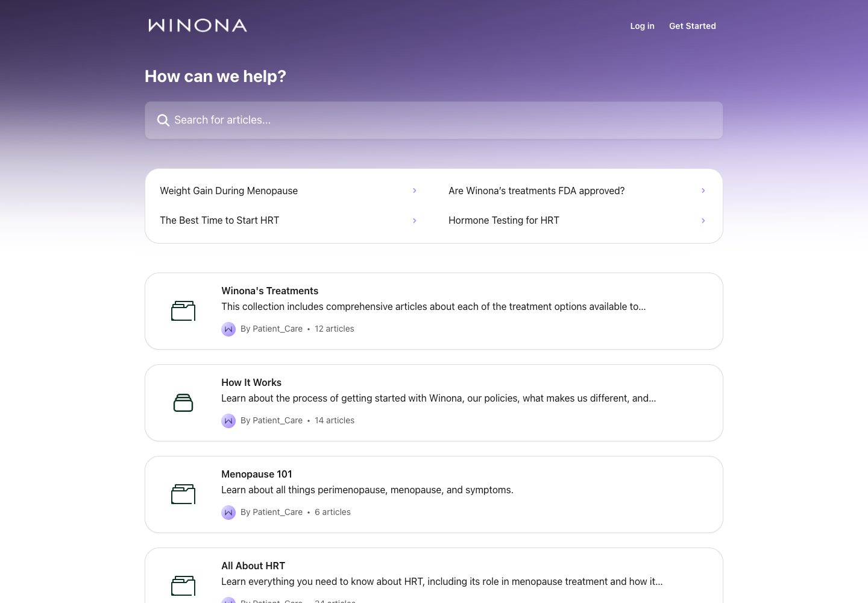868x603 pixels.
Task: Click the Winona logo
Action: point(198,25)
